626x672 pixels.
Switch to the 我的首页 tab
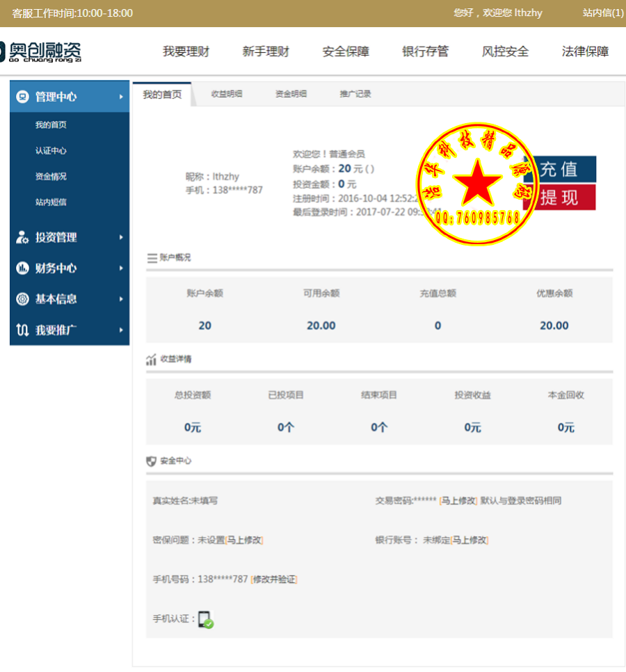(162, 95)
